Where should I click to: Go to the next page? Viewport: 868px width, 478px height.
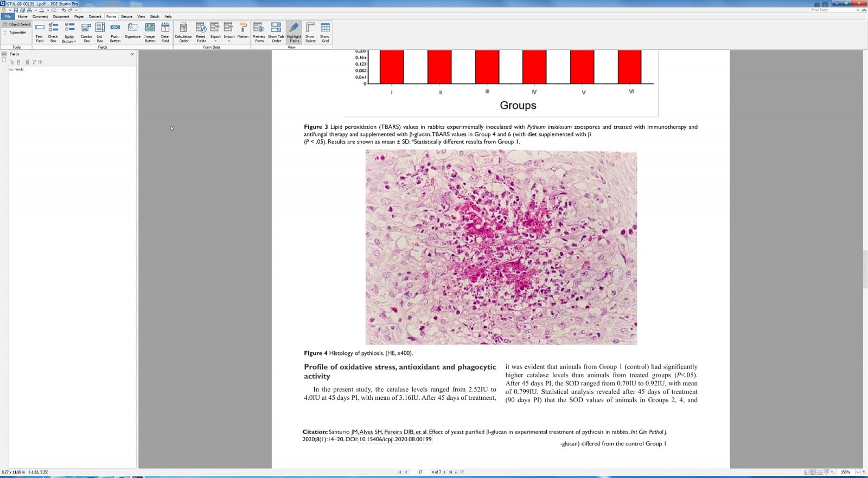click(444, 472)
